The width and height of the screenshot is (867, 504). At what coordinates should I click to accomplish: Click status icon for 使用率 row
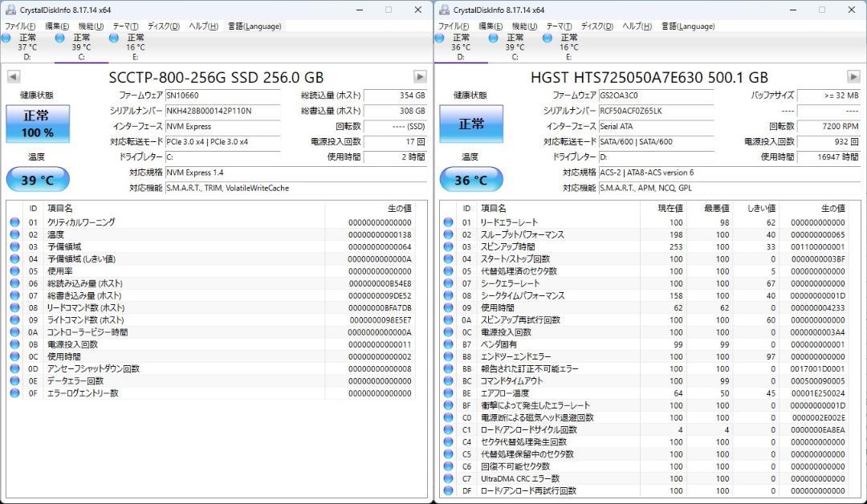(x=15, y=270)
